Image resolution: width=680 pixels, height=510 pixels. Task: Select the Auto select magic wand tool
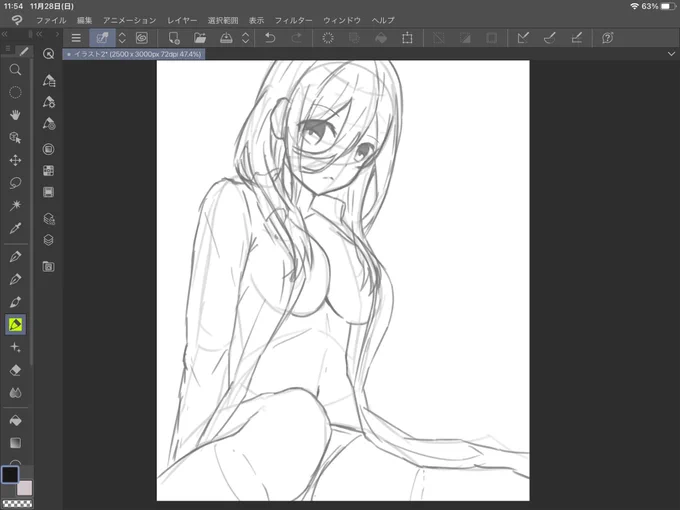point(15,205)
